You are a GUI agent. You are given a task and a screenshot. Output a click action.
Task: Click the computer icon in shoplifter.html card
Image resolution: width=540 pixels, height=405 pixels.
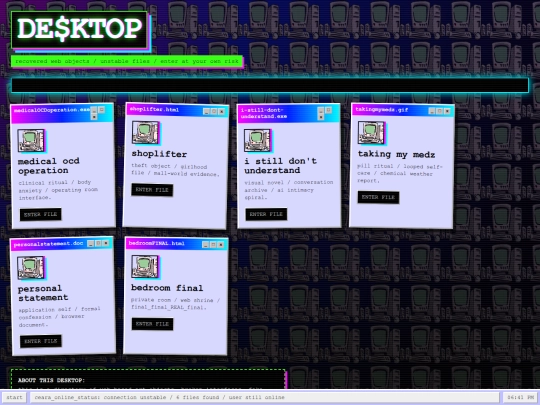(x=146, y=132)
